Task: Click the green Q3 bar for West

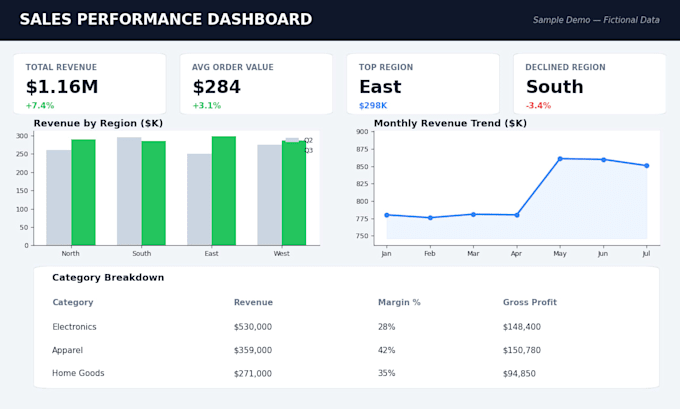Action: pyautogui.click(x=294, y=193)
